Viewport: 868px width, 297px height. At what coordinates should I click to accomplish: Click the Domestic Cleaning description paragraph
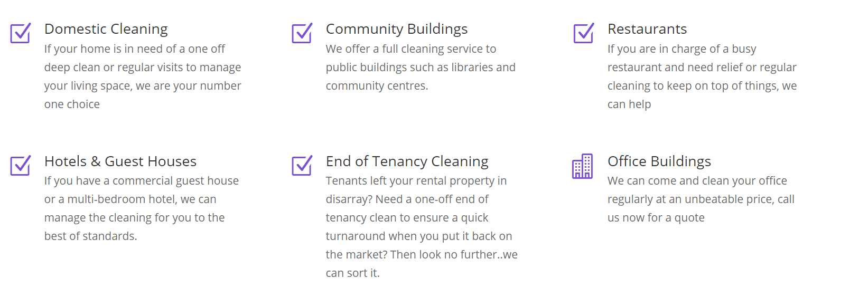click(x=143, y=76)
